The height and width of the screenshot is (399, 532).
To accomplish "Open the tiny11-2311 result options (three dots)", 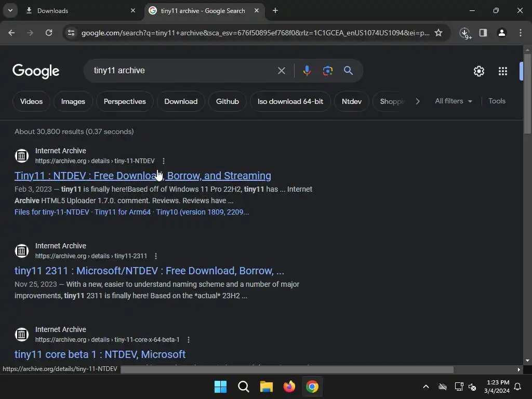I will point(156,256).
